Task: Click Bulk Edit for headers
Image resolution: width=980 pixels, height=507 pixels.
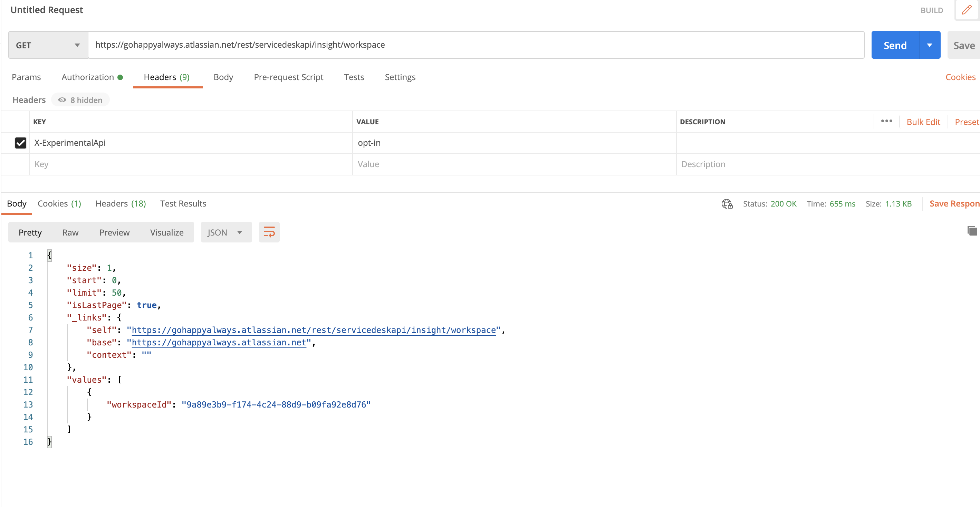Action: [923, 122]
